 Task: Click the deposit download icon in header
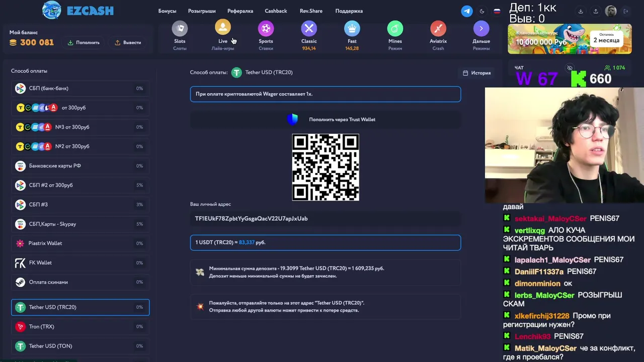click(x=581, y=11)
